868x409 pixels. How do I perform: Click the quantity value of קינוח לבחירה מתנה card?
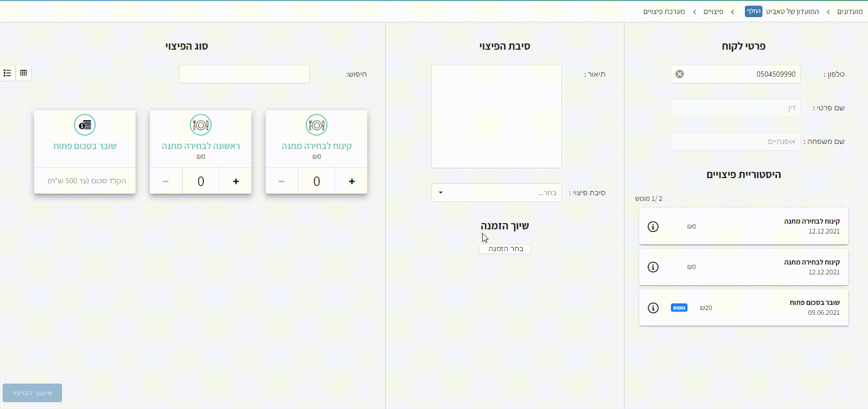pos(317,181)
